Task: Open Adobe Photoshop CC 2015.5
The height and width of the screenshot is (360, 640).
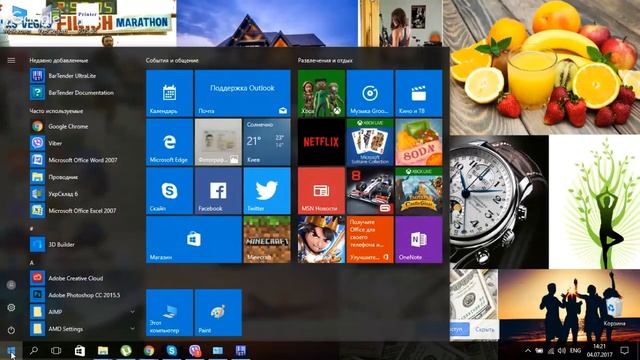Action: point(83,295)
